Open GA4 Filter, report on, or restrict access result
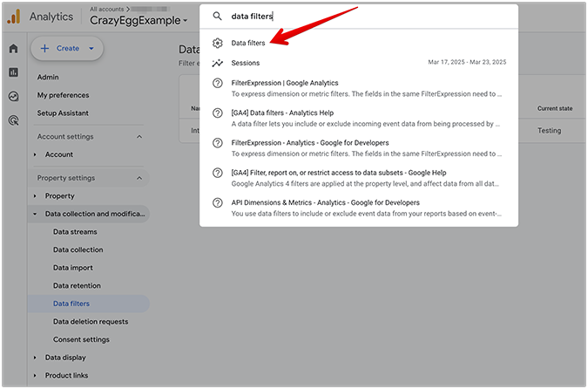Image resolution: width=588 pixels, height=389 pixels. (x=359, y=178)
